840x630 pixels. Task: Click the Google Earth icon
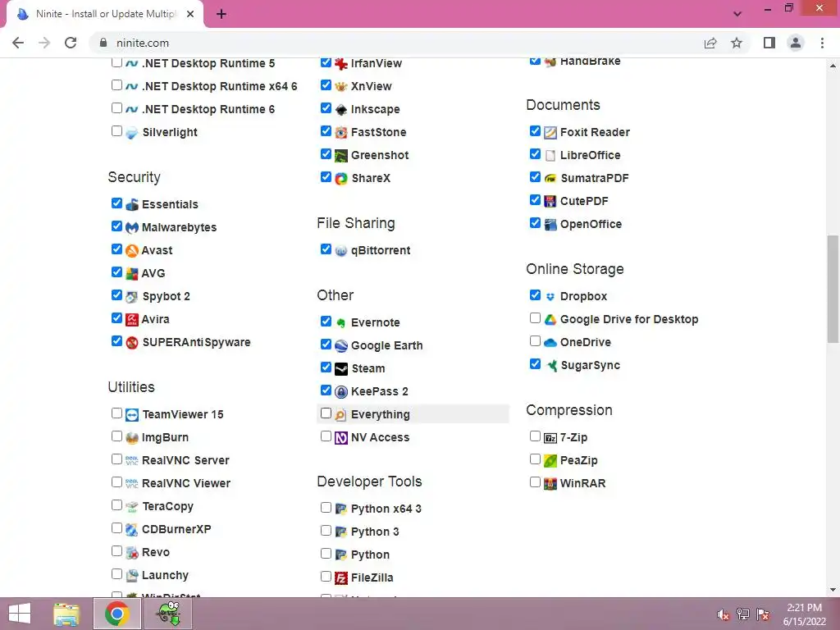[341, 346]
